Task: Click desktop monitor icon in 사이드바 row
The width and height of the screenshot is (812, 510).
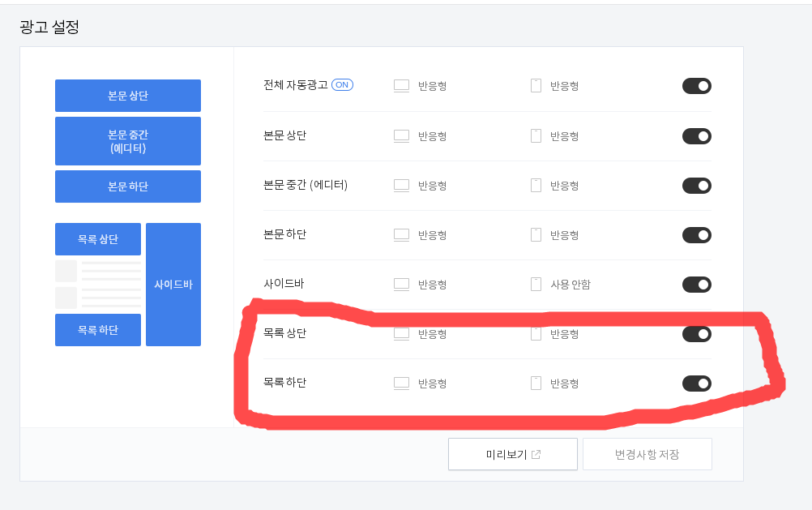Action: 401,285
